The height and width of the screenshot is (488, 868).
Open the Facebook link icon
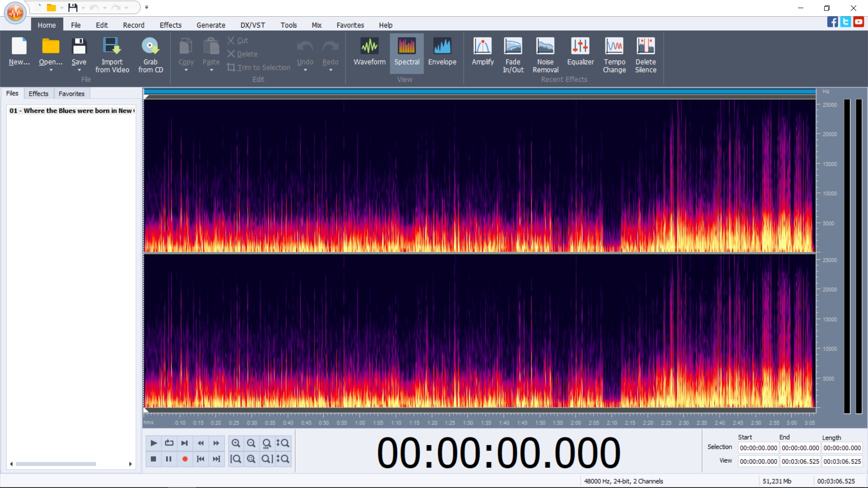(832, 22)
